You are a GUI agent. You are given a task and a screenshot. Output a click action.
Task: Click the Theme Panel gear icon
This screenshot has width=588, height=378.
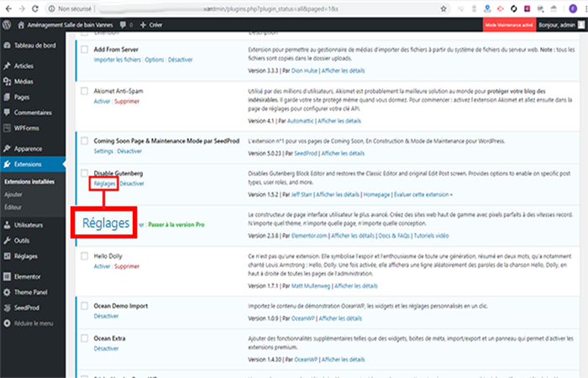(x=7, y=292)
